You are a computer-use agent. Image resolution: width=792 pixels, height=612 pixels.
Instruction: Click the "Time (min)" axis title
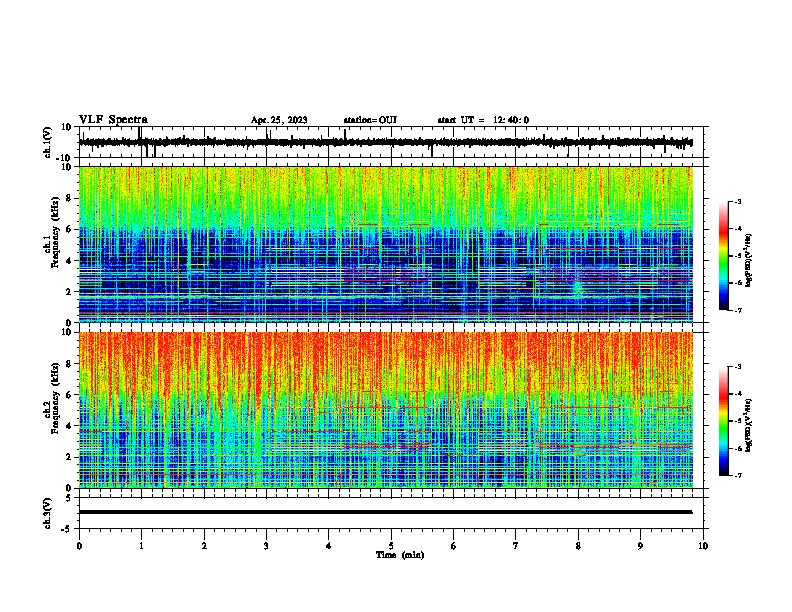click(x=400, y=555)
